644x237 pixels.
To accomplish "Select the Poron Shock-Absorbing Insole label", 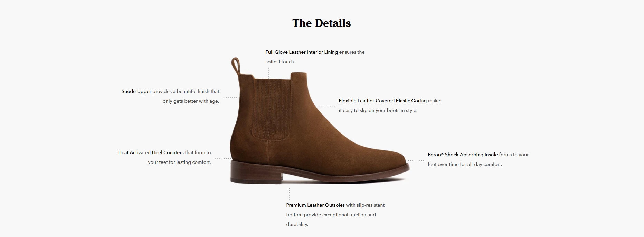I will pyautogui.click(x=463, y=155).
